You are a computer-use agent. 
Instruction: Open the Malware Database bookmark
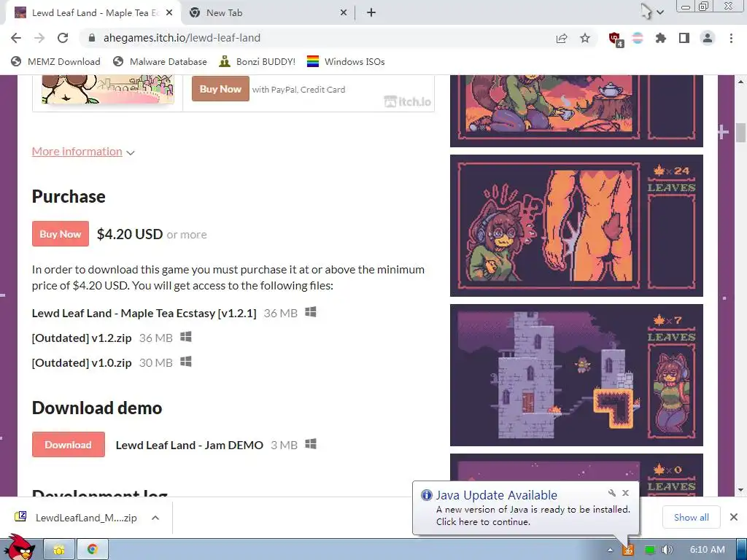click(x=160, y=61)
